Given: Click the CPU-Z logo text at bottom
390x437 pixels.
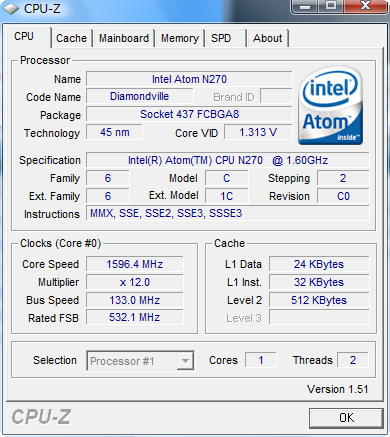Looking at the screenshot, I should (41, 417).
